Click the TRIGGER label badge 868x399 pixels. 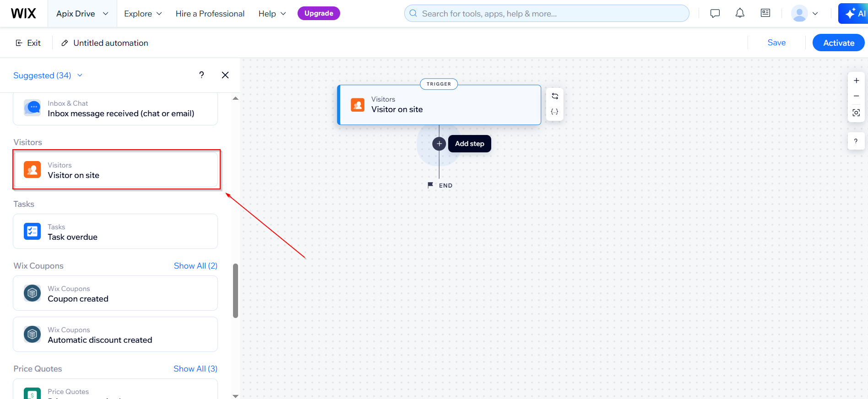tap(439, 84)
